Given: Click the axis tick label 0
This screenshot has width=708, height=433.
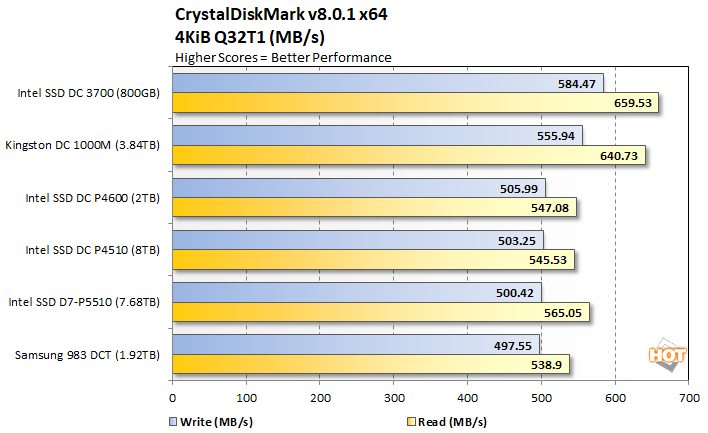Looking at the screenshot, I should (172, 398).
